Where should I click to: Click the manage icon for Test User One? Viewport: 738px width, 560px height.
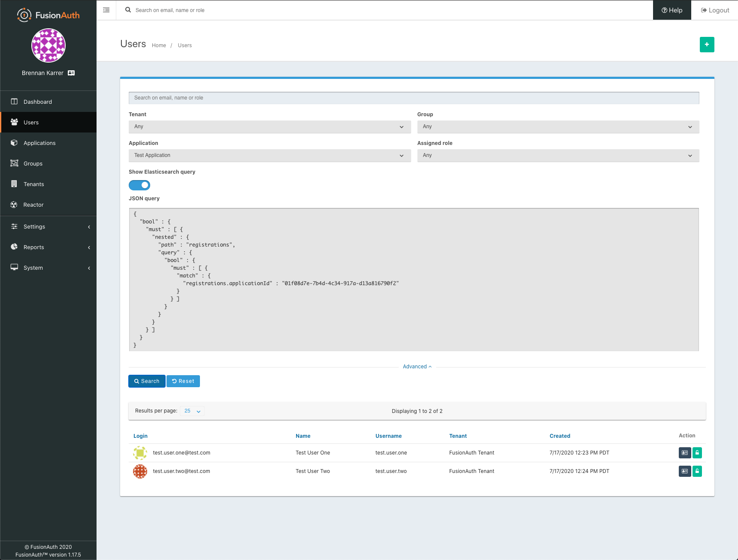[684, 452]
